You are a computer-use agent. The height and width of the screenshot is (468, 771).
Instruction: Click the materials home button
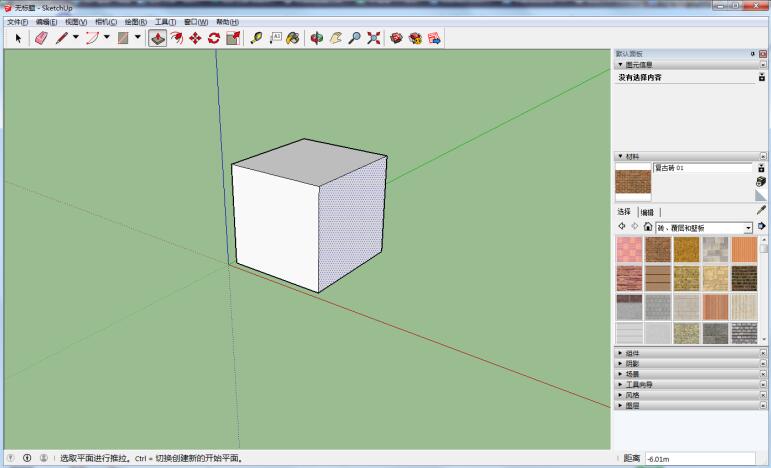coord(647,227)
